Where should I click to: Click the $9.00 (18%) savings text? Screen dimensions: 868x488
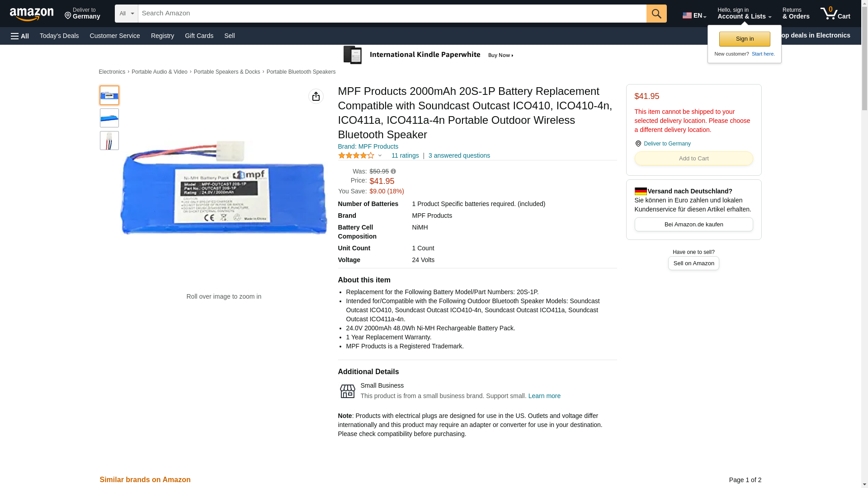(x=387, y=191)
